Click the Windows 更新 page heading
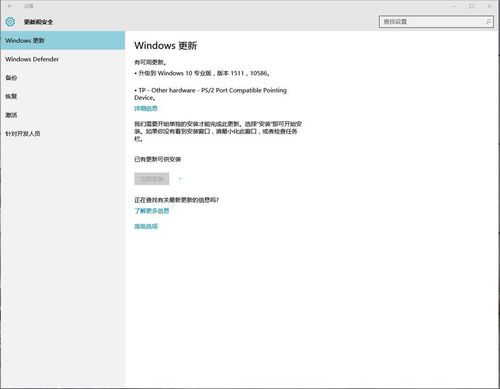Image resolution: width=500 pixels, height=389 pixels. [166, 46]
